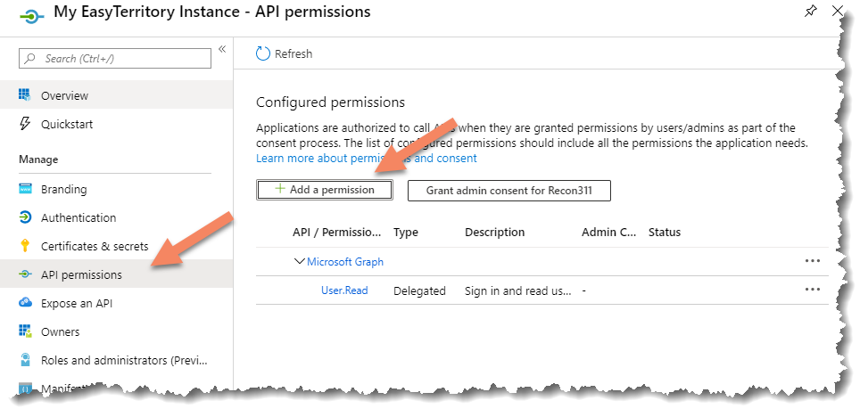Screen dimensions: 868x417
Task: Open more options for User.Read row
Action: 812,290
